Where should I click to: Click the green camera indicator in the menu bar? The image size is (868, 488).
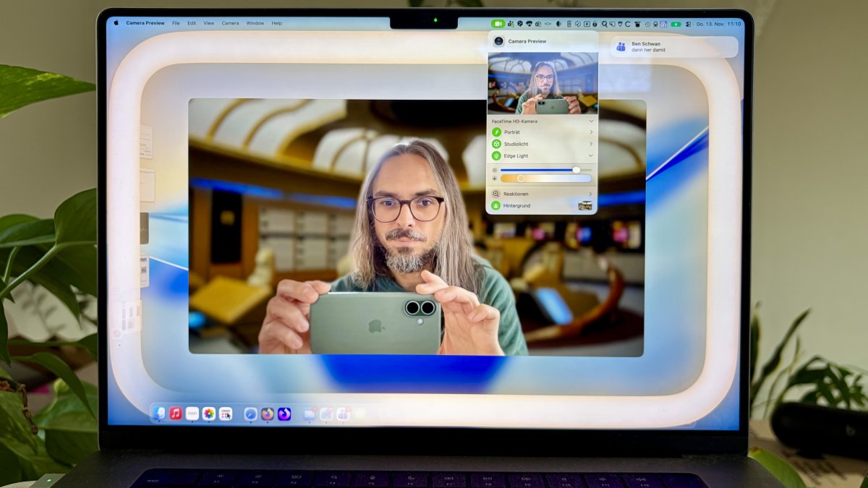(x=498, y=22)
